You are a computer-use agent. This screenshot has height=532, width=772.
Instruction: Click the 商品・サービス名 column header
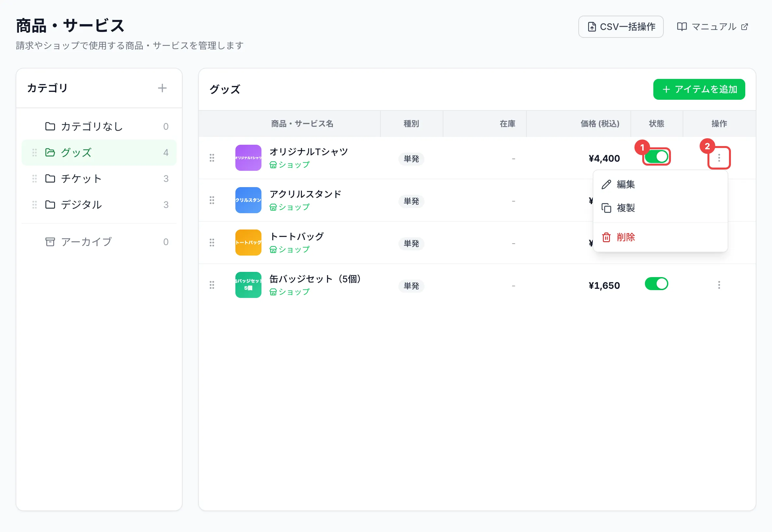click(302, 124)
